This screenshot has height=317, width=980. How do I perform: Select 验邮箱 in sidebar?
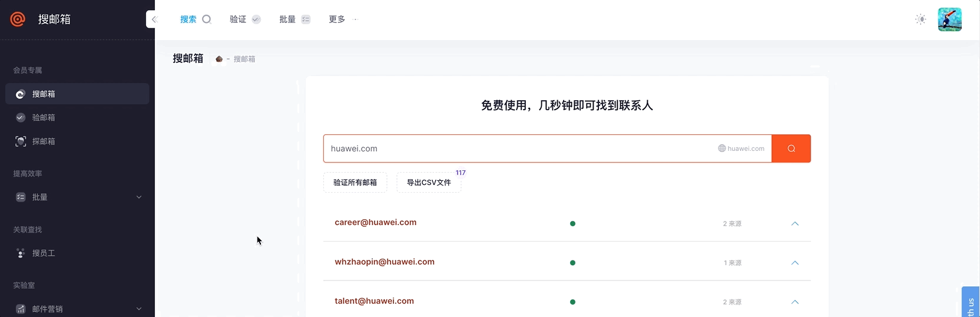(77, 117)
